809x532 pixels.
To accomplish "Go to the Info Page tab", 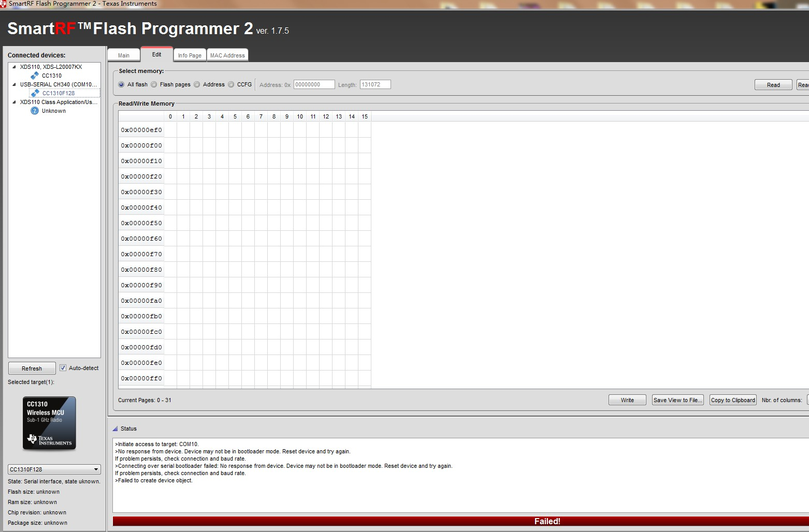I will [190, 55].
